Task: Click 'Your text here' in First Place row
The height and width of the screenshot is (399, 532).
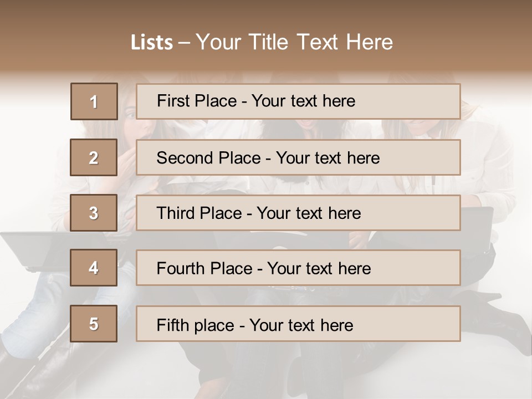Action: (x=303, y=101)
